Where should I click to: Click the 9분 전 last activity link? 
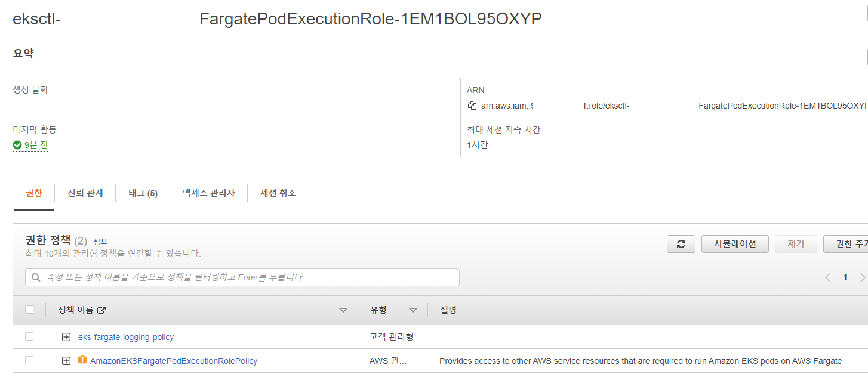[36, 145]
